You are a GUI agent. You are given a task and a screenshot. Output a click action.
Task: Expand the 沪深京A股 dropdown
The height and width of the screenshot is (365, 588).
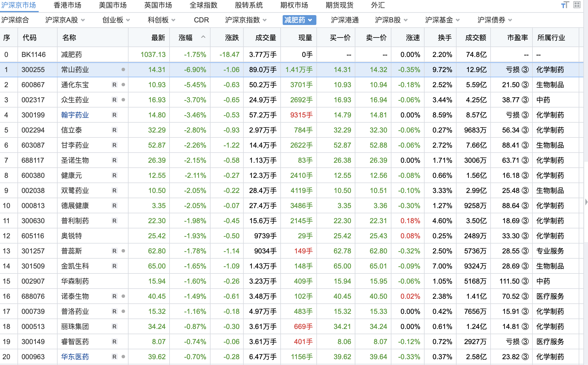[83, 20]
